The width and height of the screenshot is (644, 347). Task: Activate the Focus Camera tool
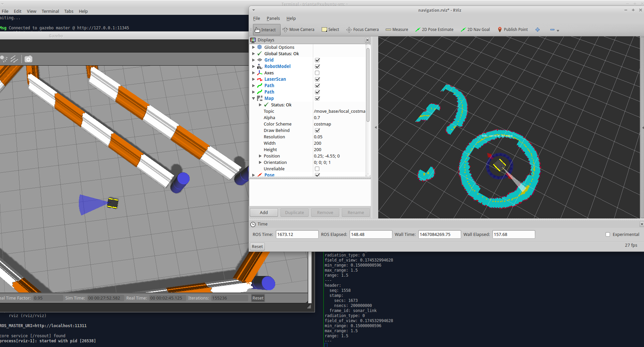(362, 30)
